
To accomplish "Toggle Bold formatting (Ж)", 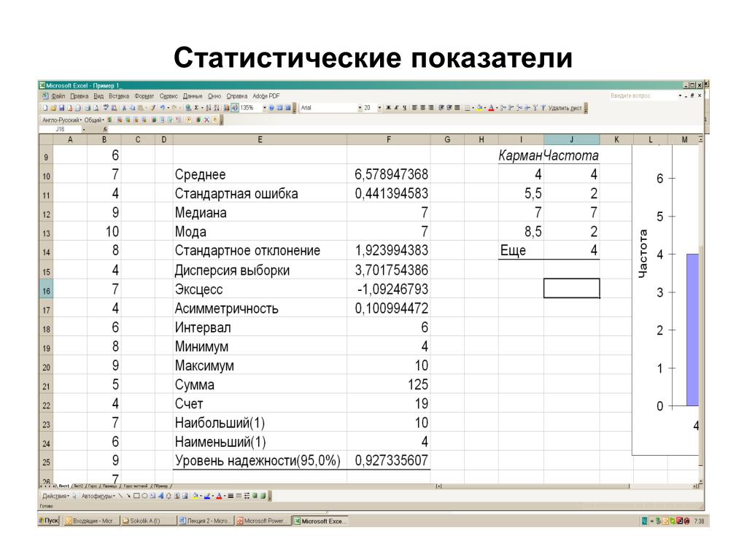I will pyautogui.click(x=388, y=108).
